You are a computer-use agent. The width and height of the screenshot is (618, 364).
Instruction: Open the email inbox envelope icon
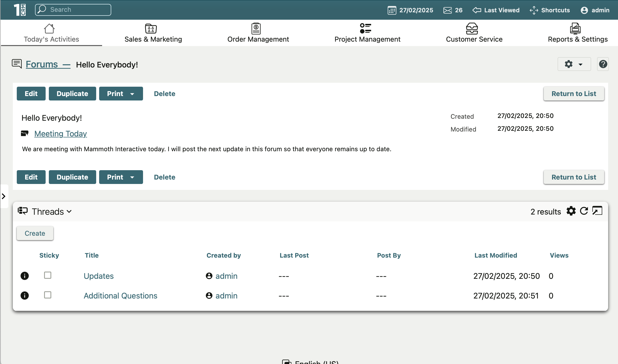coord(447,10)
